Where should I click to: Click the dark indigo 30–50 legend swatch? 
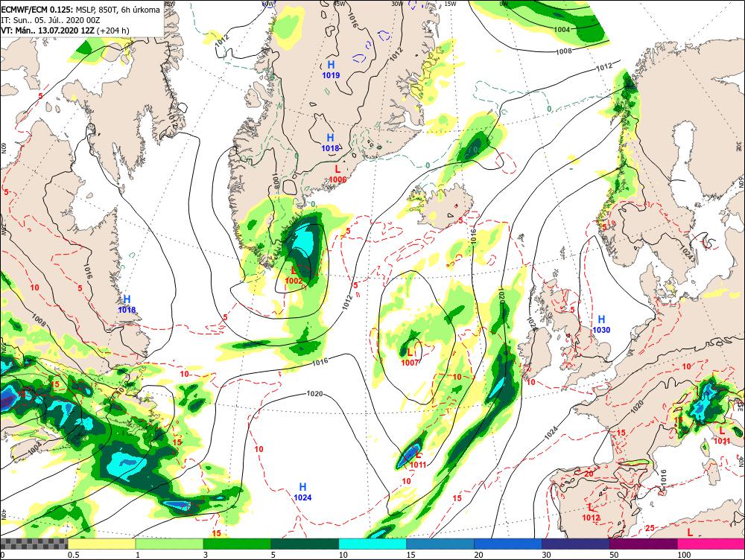[575, 544]
